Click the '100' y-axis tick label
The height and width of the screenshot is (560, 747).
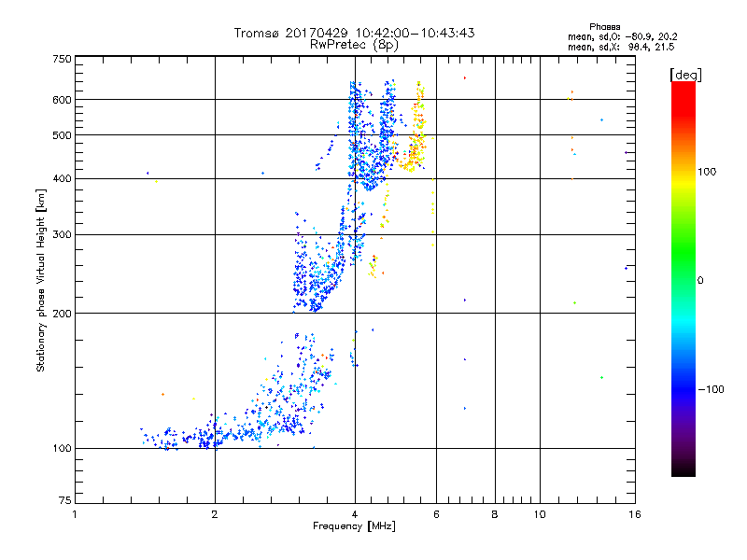click(x=62, y=448)
